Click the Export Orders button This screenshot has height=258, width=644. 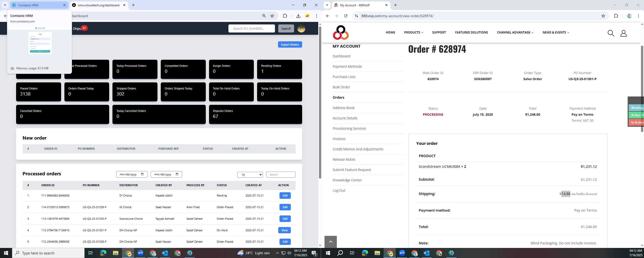[290, 45]
